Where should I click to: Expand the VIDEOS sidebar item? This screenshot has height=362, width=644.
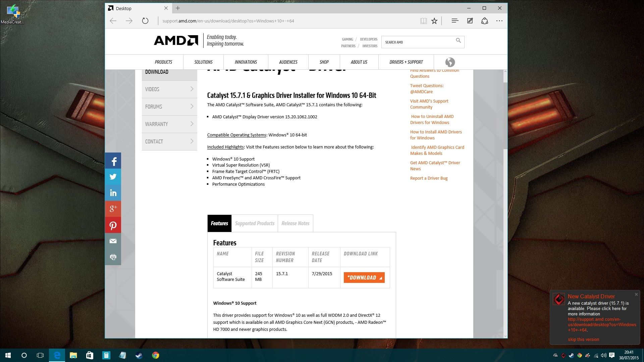(x=169, y=89)
